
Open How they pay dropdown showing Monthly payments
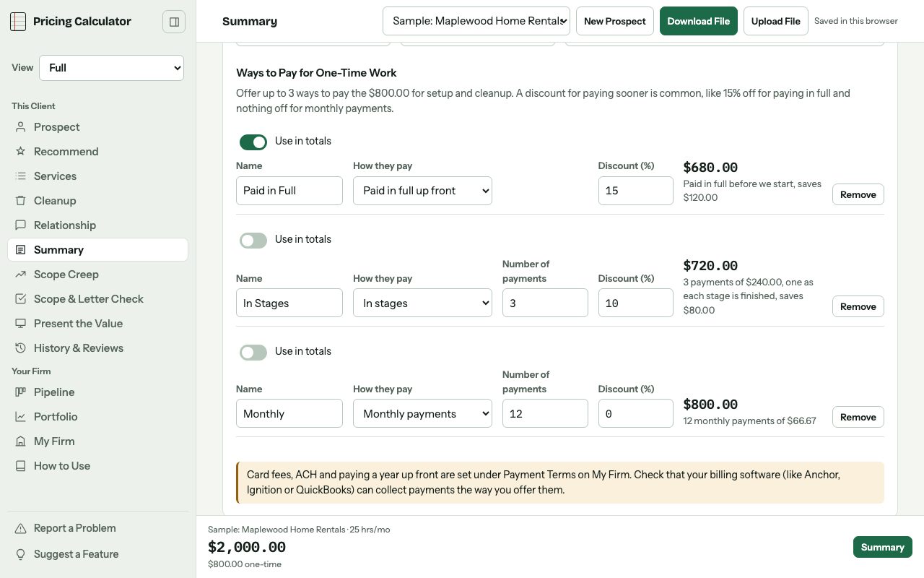click(x=422, y=414)
